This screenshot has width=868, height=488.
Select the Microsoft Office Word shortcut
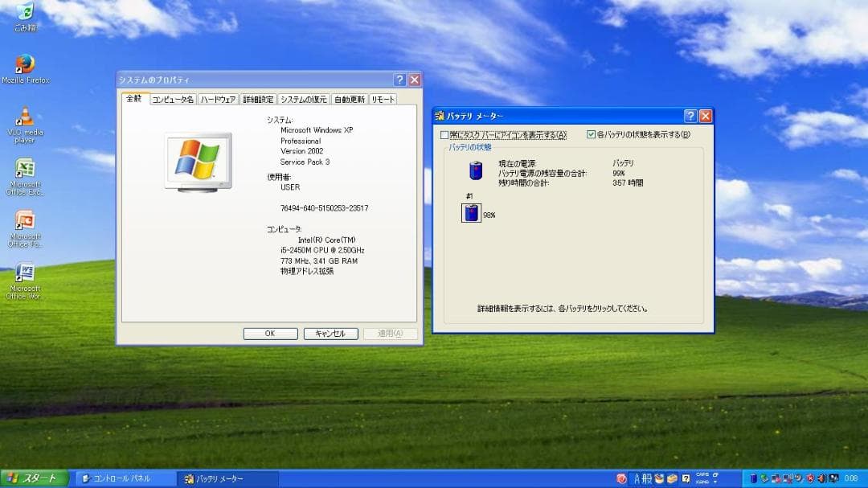click(25, 281)
